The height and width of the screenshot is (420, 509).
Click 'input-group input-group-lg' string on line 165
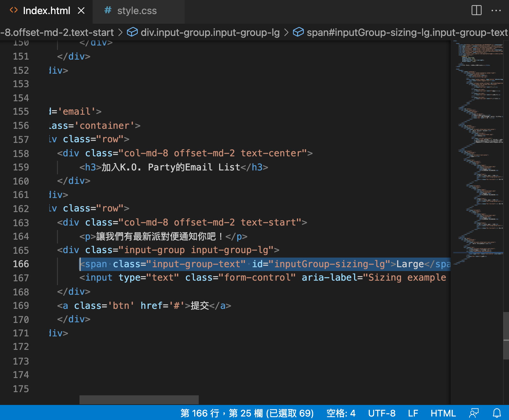[x=196, y=250]
